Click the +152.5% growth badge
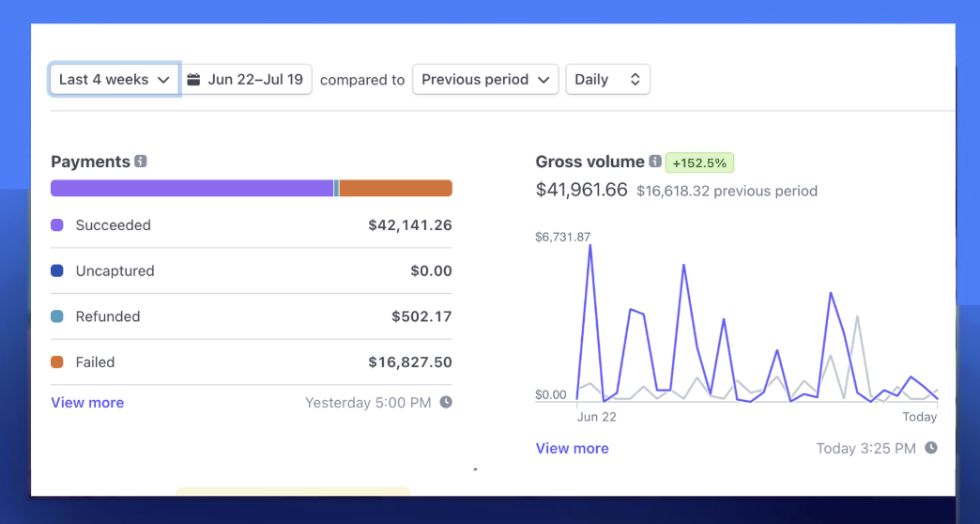 click(699, 162)
